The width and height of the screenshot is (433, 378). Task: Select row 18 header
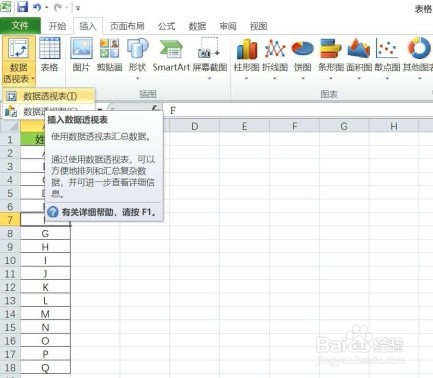(10, 367)
